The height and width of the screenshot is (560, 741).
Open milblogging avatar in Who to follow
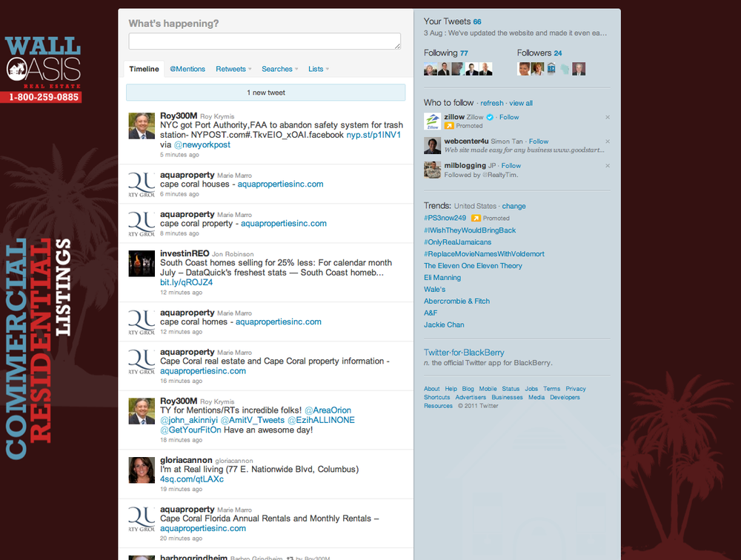[433, 170]
